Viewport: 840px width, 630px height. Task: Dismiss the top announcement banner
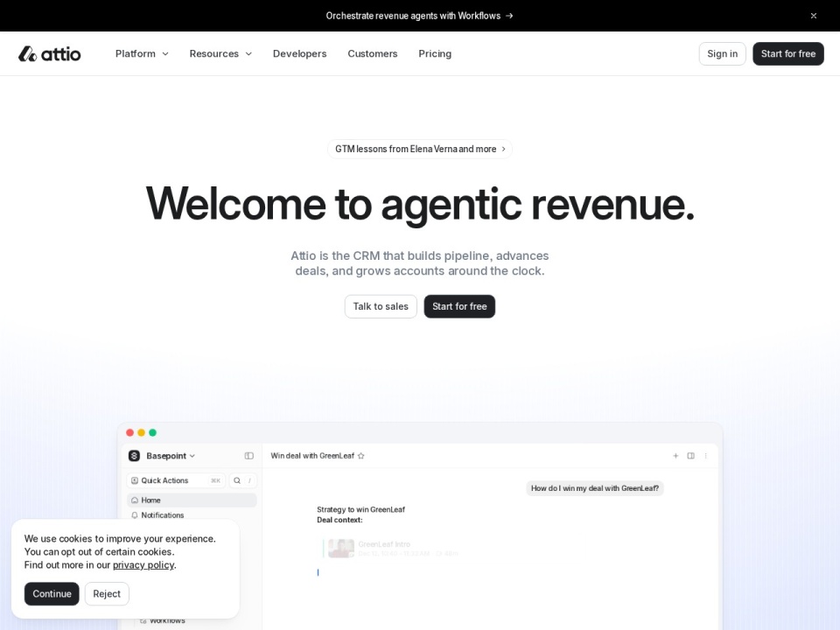[813, 16]
